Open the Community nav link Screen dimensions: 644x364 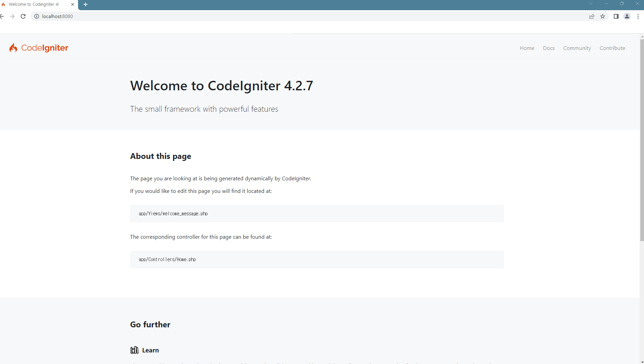(x=577, y=48)
